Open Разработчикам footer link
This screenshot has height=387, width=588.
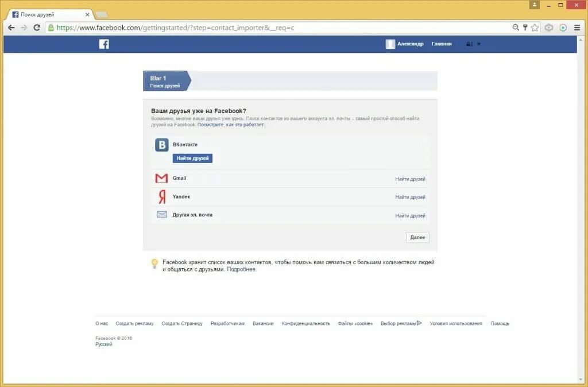227,323
